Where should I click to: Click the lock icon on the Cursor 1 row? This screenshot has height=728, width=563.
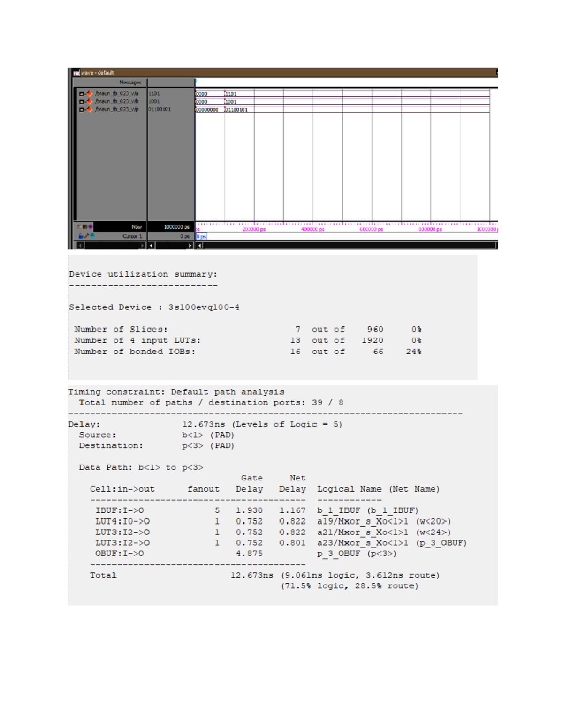click(81, 236)
